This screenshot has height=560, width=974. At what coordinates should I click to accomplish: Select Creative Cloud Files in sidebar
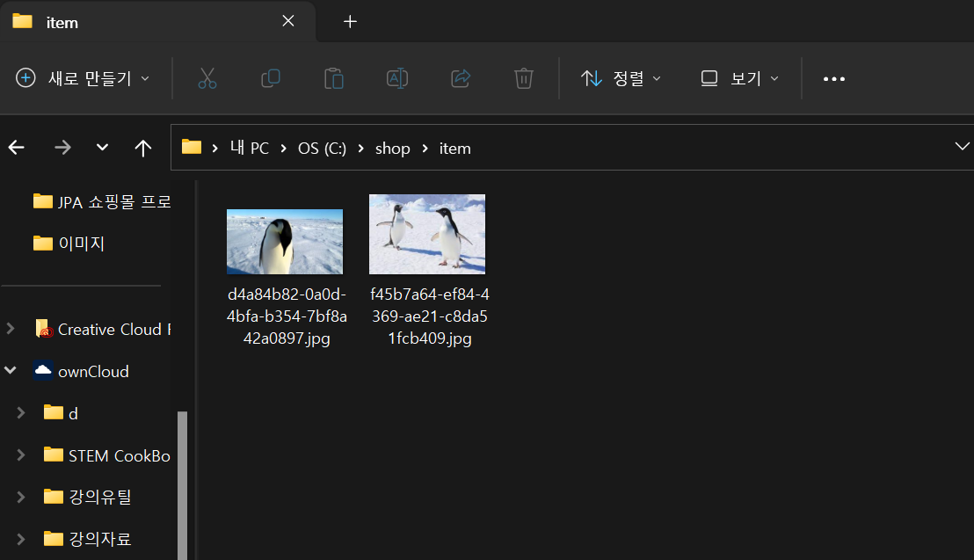pyautogui.click(x=103, y=329)
